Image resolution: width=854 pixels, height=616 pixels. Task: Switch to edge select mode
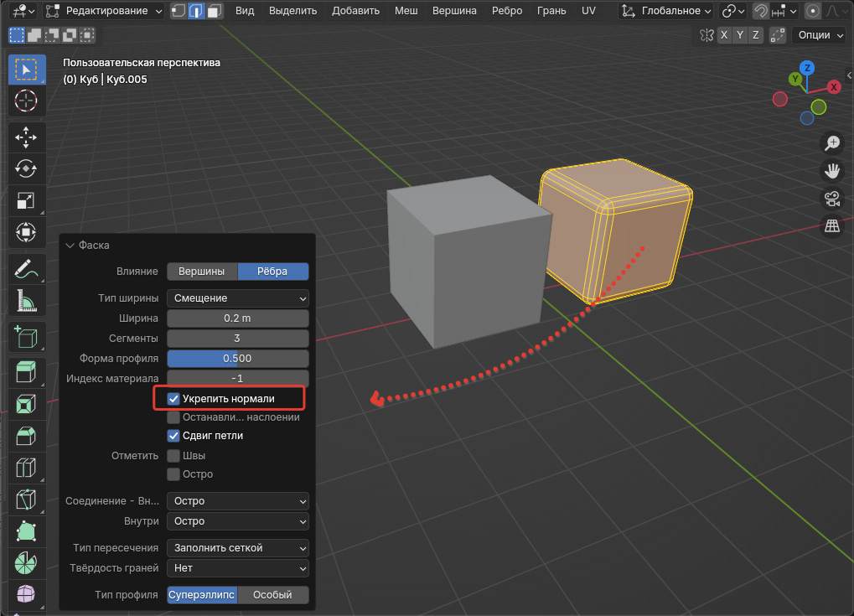(195, 11)
